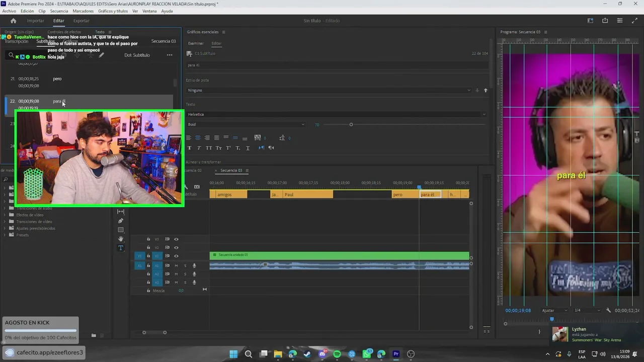Open WhatsApp from the taskbar
Image resolution: width=644 pixels, height=362 pixels.
pyautogui.click(x=367, y=354)
